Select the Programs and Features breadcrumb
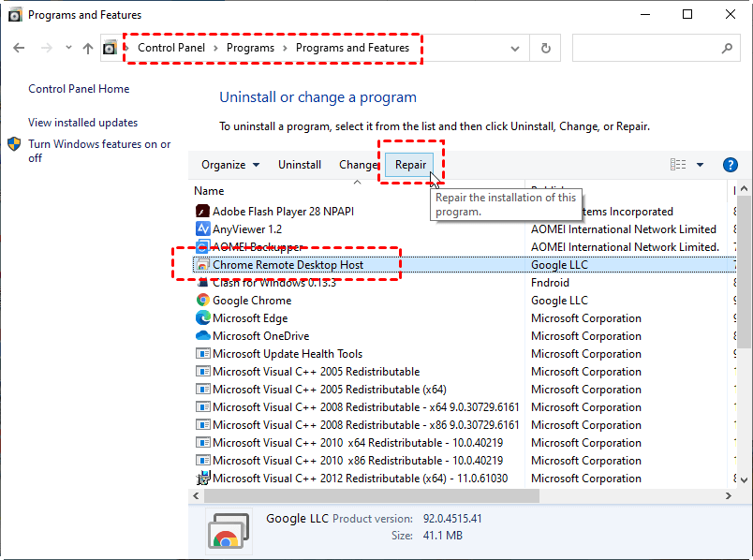The image size is (753, 560). 352,48
